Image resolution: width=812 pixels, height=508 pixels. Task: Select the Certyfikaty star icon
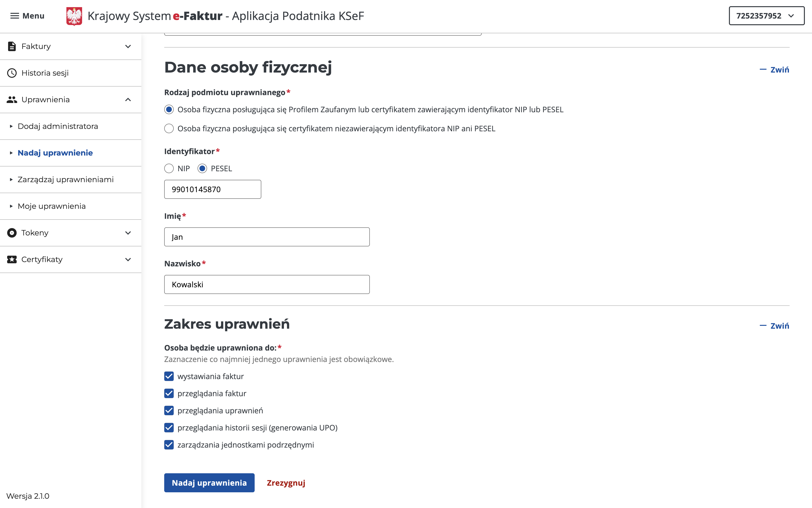(12, 259)
